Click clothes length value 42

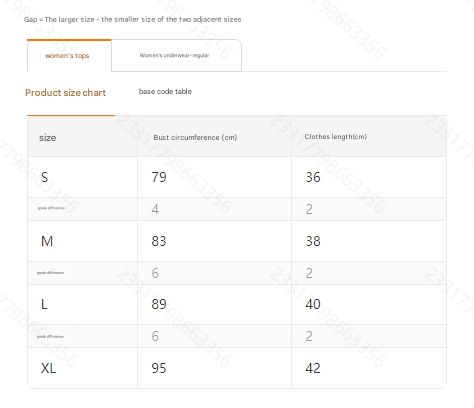pos(313,368)
